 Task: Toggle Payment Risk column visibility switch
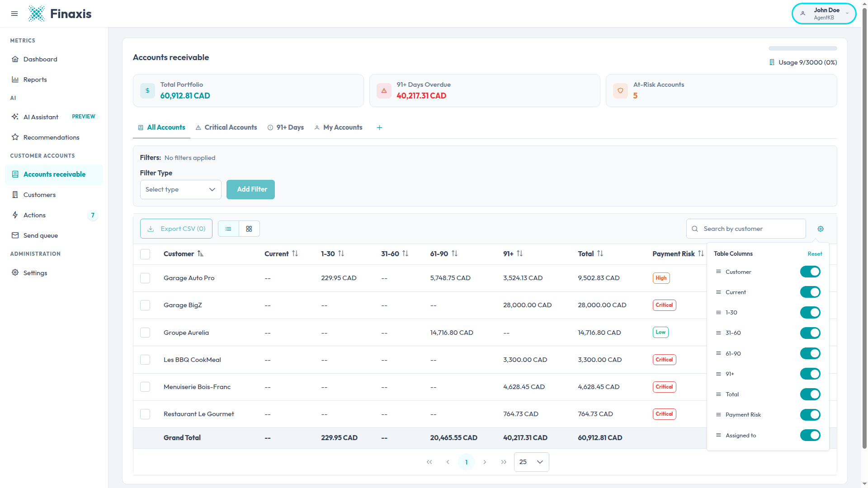click(810, 415)
